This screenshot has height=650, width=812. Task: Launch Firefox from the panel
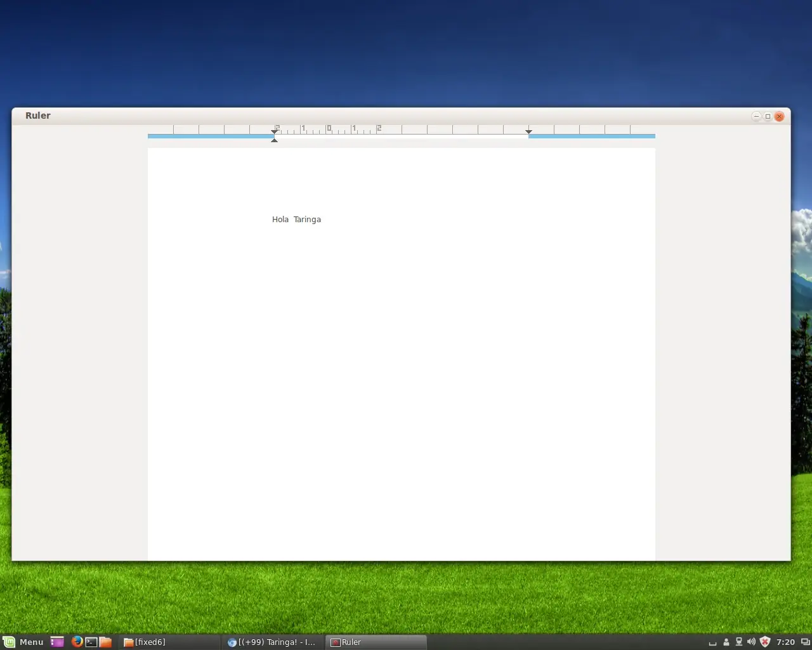click(x=77, y=642)
